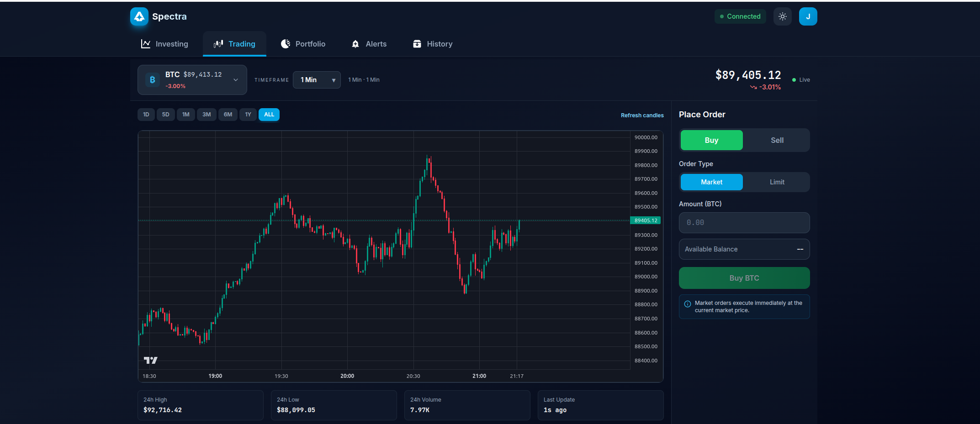This screenshot has height=424, width=980.
Task: Click the 89405.12 current price label
Action: pyautogui.click(x=646, y=220)
